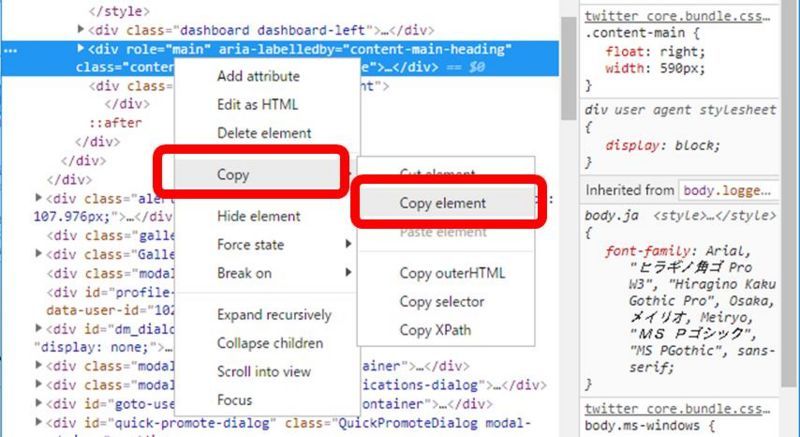Expand the Gallery div node triangle
The height and width of the screenshot is (437, 800).
(x=38, y=253)
